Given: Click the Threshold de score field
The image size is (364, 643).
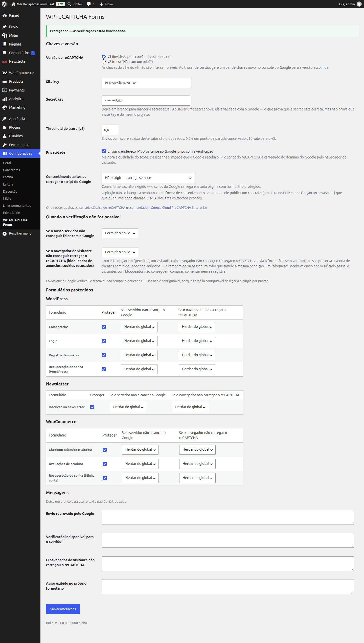Looking at the screenshot, I should pyautogui.click(x=110, y=130).
